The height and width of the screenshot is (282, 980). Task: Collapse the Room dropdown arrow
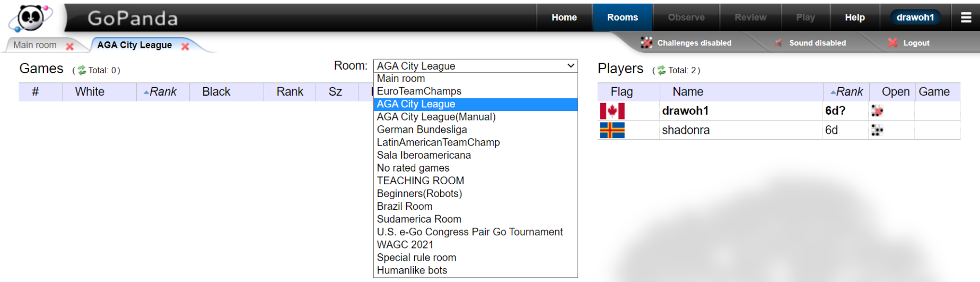pos(571,66)
